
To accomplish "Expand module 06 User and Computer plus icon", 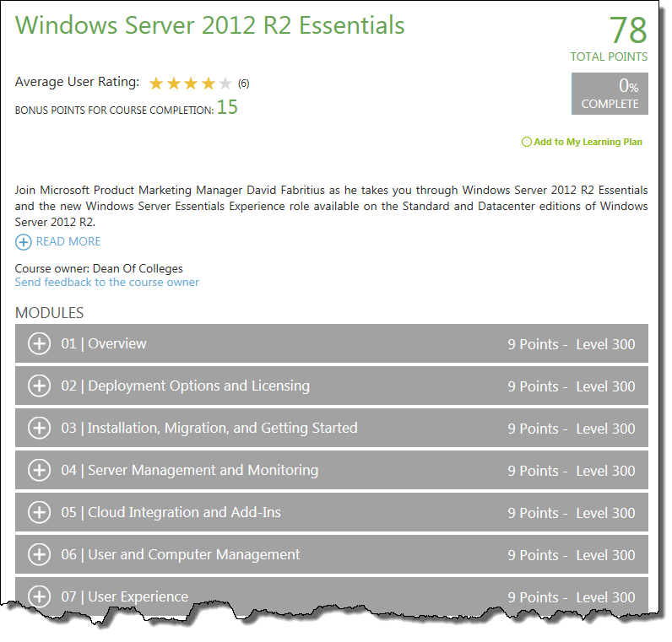I will coord(39,554).
